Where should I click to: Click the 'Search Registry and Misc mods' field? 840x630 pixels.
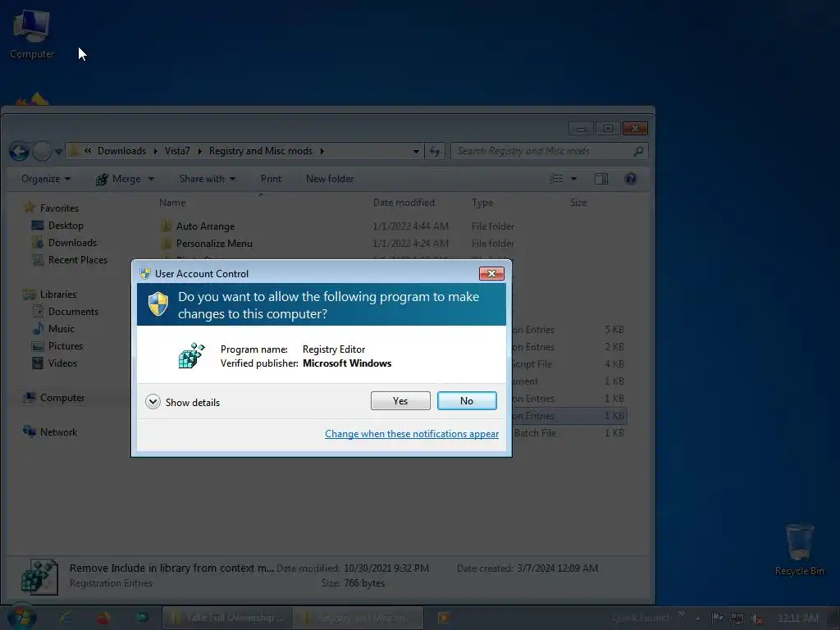(x=550, y=151)
